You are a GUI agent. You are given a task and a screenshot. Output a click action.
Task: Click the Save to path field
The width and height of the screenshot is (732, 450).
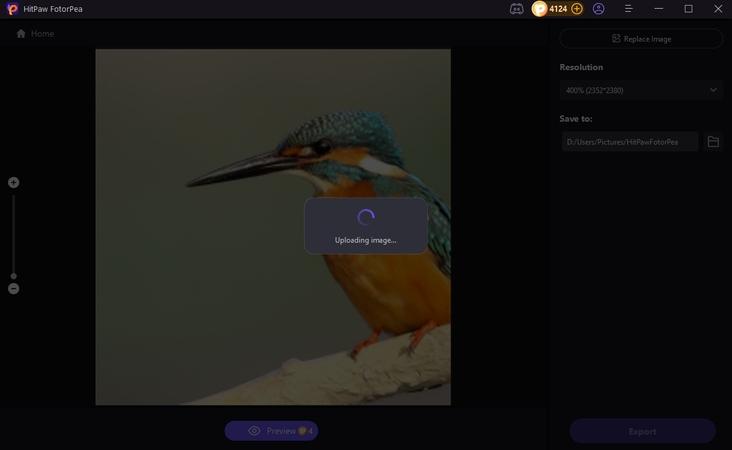click(630, 142)
